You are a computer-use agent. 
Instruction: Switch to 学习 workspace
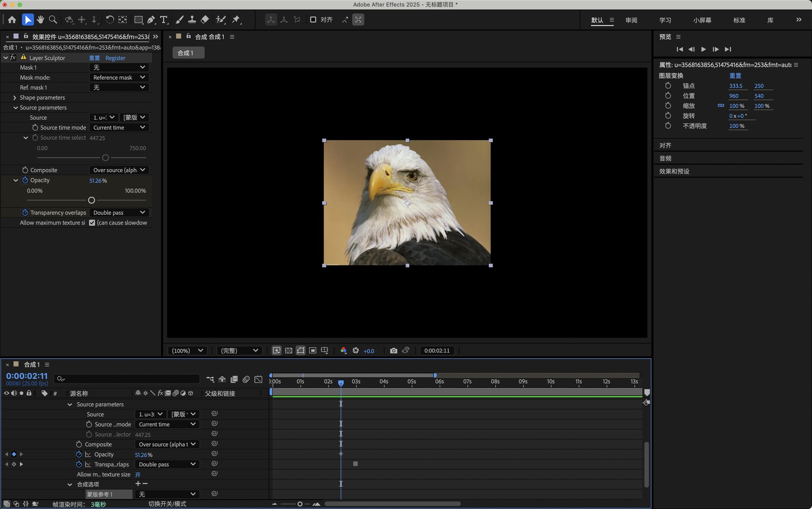pos(665,20)
